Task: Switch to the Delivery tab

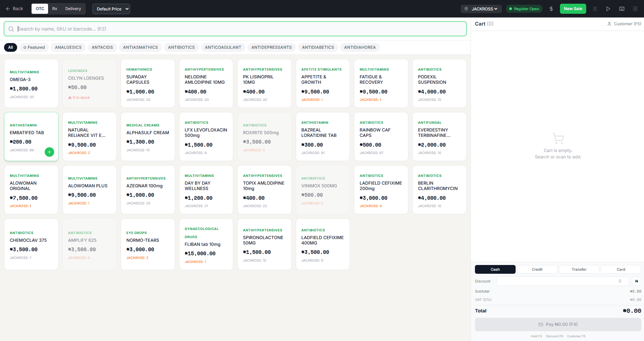Action: point(73,9)
